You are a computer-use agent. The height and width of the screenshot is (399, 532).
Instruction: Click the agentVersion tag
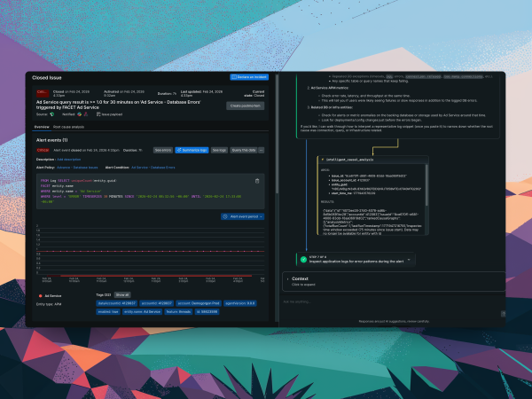[x=240, y=303]
